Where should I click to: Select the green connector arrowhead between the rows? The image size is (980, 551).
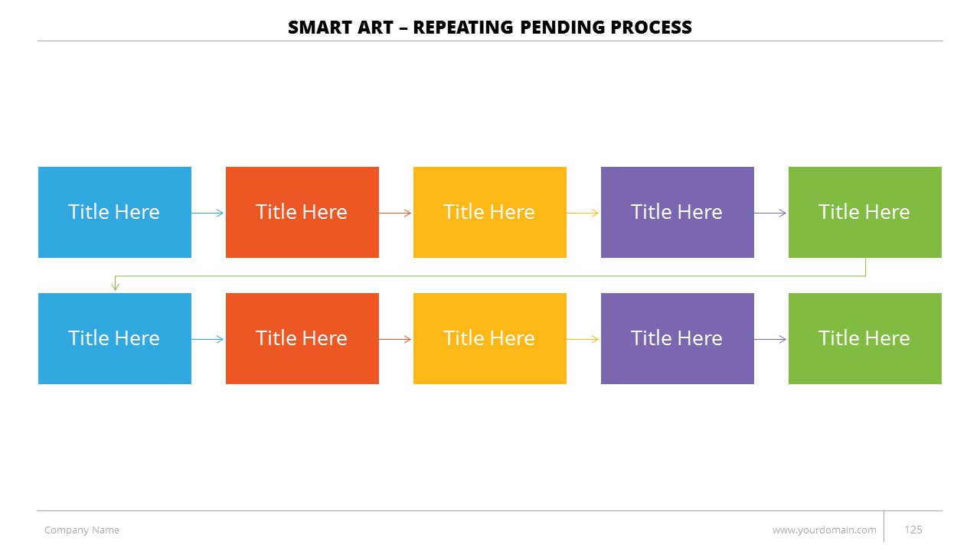[x=116, y=286]
